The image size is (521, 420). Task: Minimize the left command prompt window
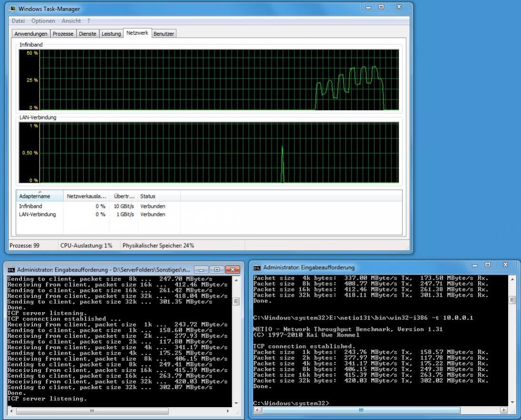click(201, 270)
